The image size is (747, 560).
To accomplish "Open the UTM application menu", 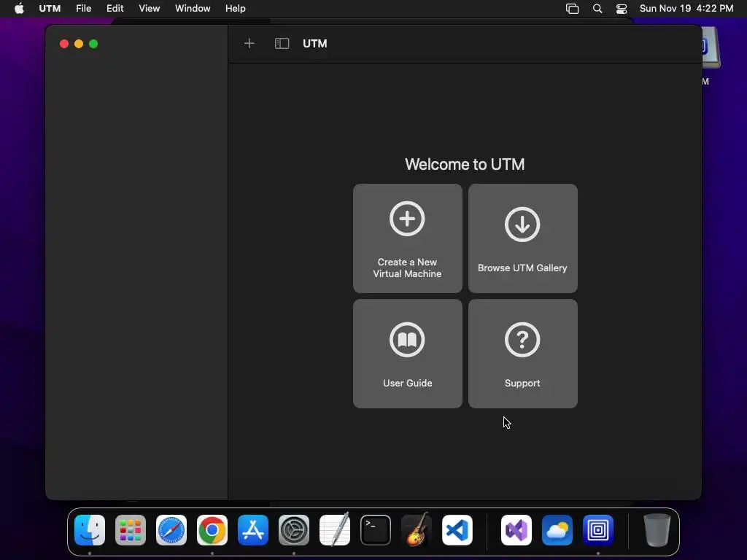I will point(50,9).
